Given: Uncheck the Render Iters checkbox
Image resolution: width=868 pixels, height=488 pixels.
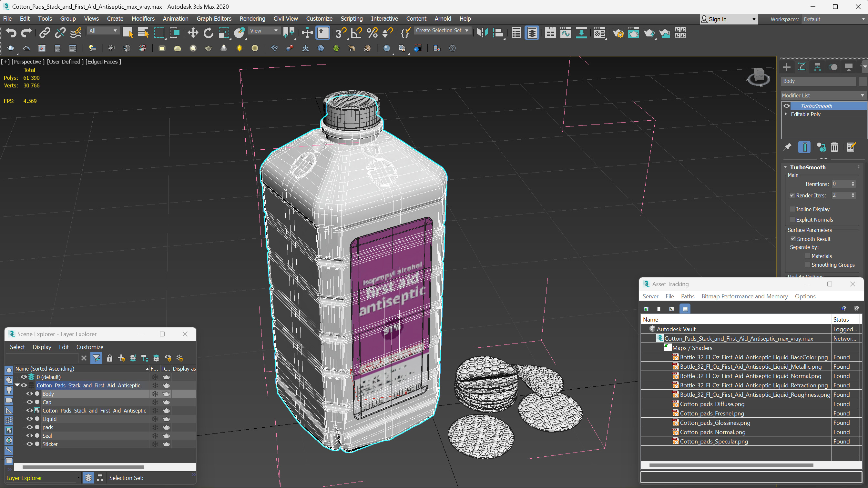Looking at the screenshot, I should (x=792, y=195).
